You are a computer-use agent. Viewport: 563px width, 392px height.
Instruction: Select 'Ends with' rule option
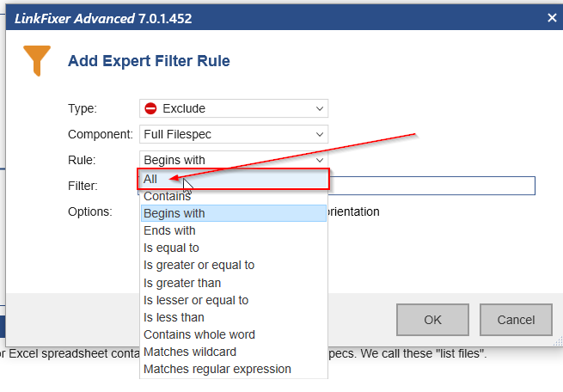point(234,230)
